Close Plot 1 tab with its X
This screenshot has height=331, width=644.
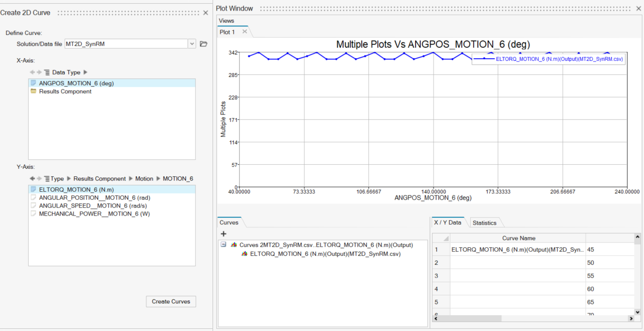click(x=244, y=32)
